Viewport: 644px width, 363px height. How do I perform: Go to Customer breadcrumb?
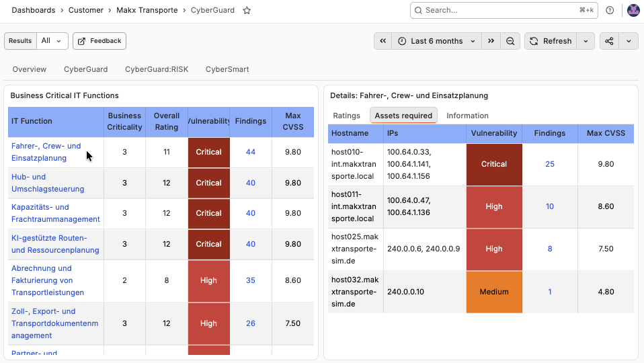86,10
